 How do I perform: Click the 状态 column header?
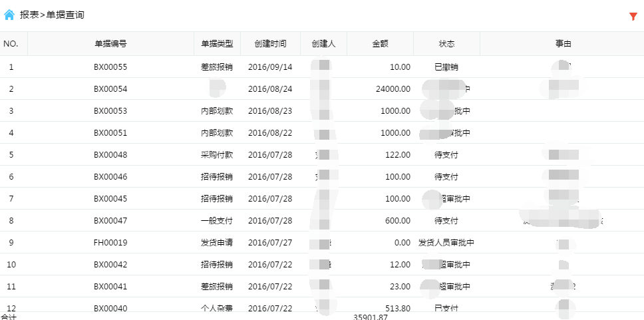click(446, 44)
